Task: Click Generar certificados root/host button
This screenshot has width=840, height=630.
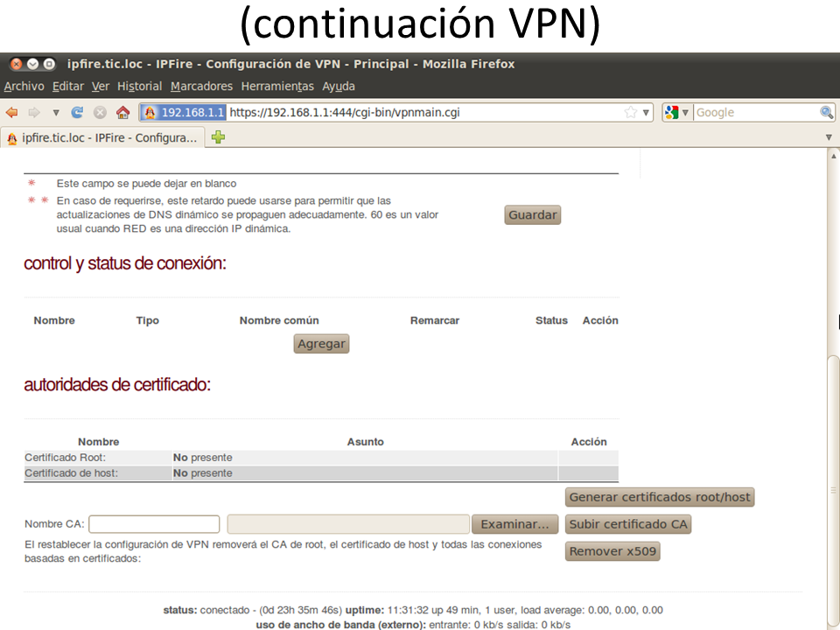Action: click(x=659, y=497)
